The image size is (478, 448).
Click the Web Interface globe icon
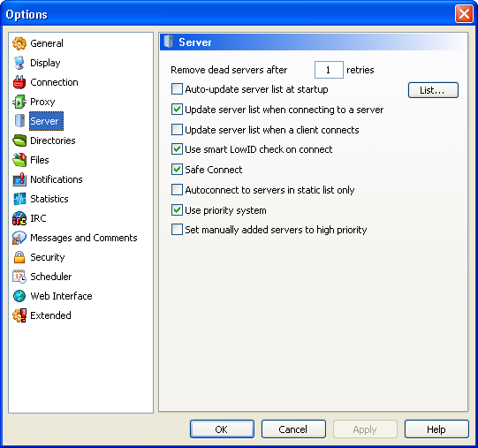(x=19, y=296)
